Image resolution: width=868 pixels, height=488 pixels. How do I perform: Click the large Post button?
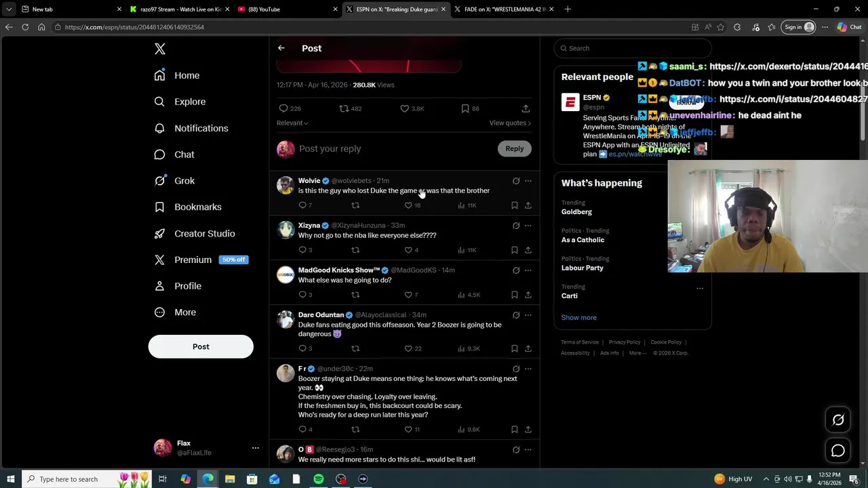pos(201,346)
